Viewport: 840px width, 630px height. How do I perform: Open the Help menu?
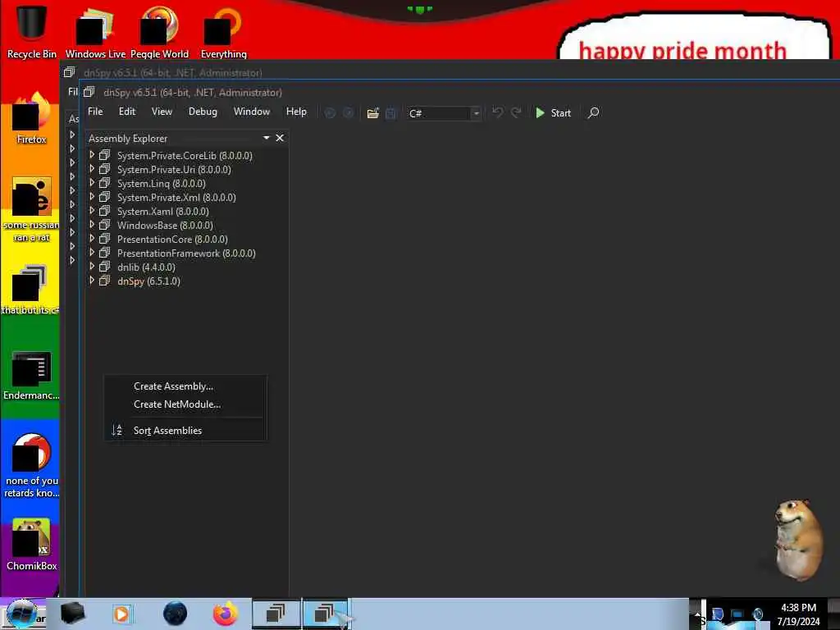tap(296, 112)
